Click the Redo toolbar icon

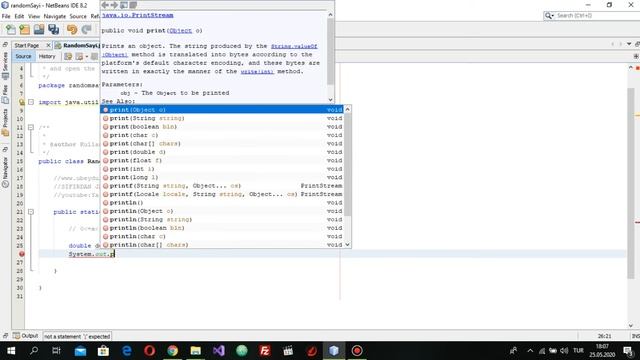(x=86, y=29)
